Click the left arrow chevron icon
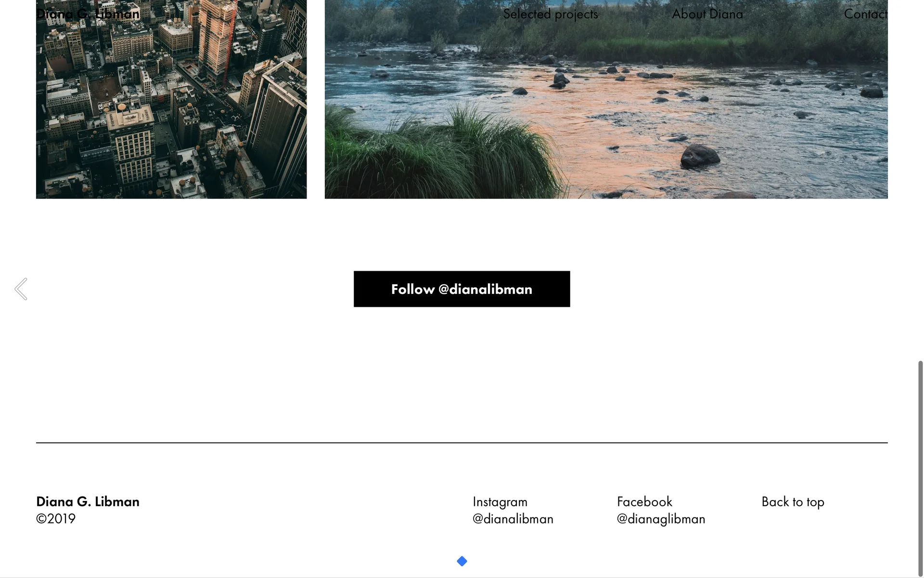The image size is (924, 578). click(x=21, y=289)
